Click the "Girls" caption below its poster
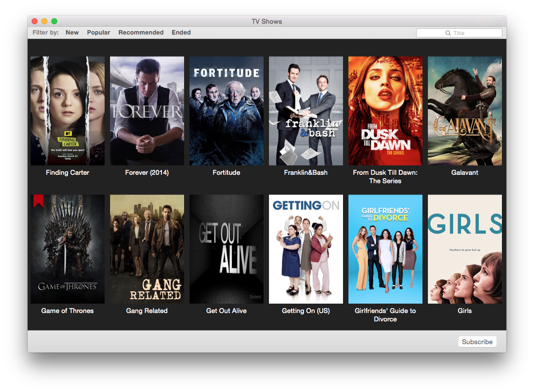Image resolution: width=534 pixels, height=392 pixels. click(465, 311)
